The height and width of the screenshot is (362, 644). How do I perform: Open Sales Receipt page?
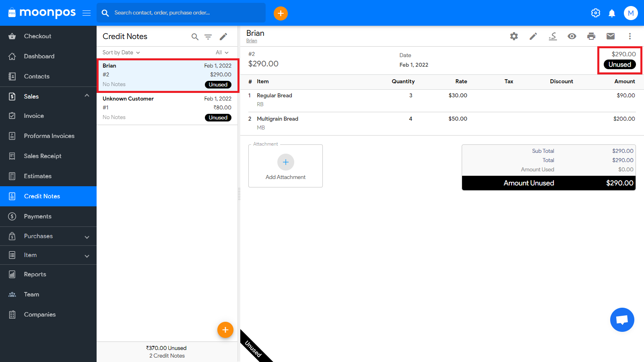(x=48, y=156)
